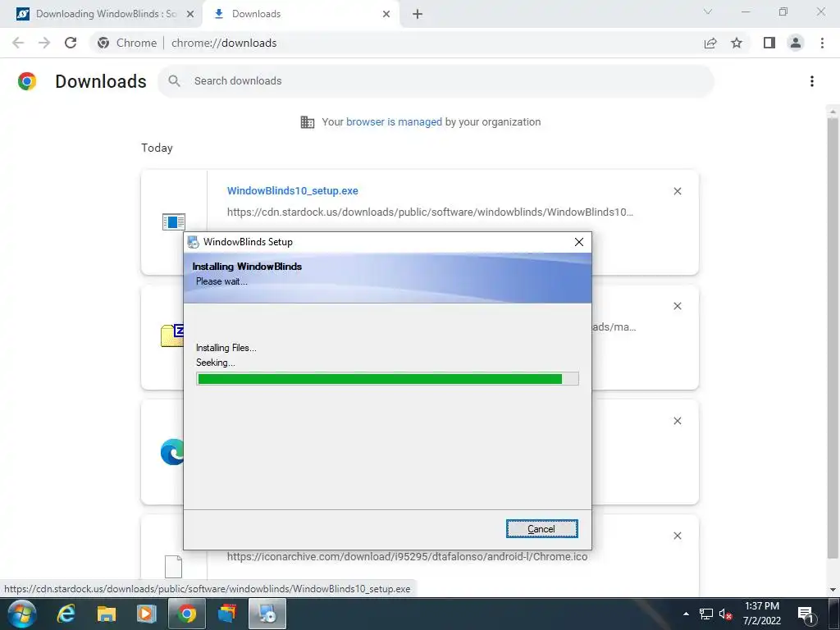Viewport: 840px width, 630px height.
Task: Click the green installation progress bar
Action: [387, 379]
